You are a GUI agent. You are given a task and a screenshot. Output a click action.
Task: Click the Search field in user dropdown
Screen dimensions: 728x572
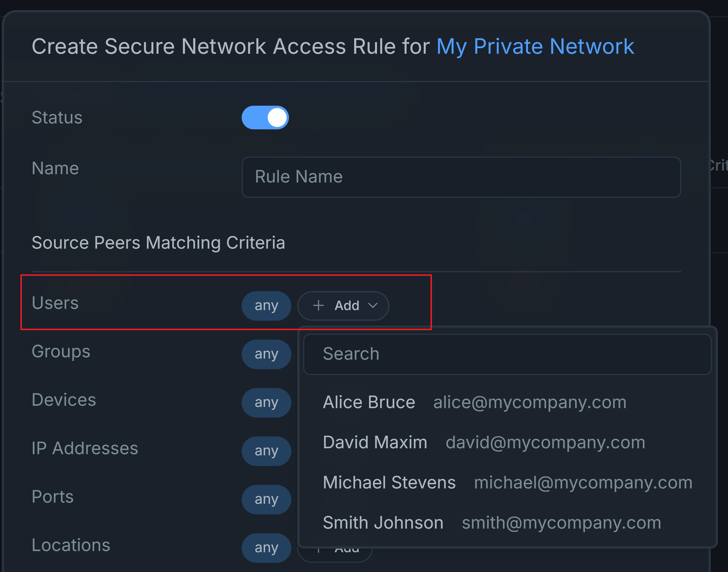click(507, 354)
